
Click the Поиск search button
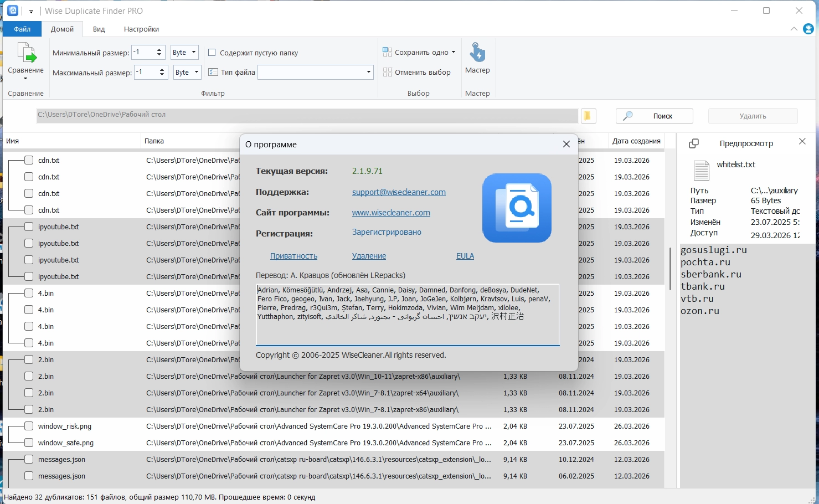(x=654, y=116)
